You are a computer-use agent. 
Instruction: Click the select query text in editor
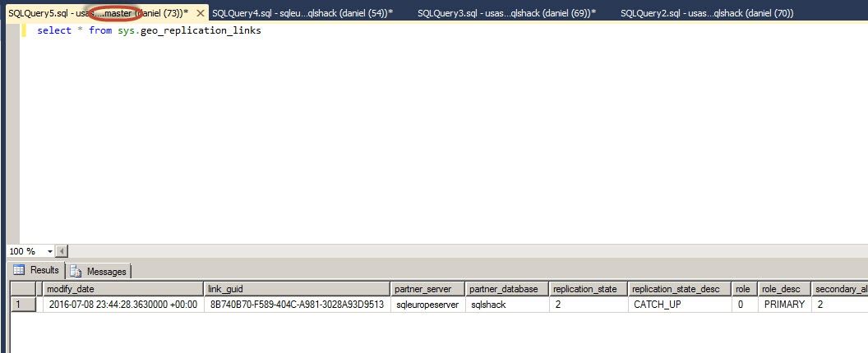149,31
